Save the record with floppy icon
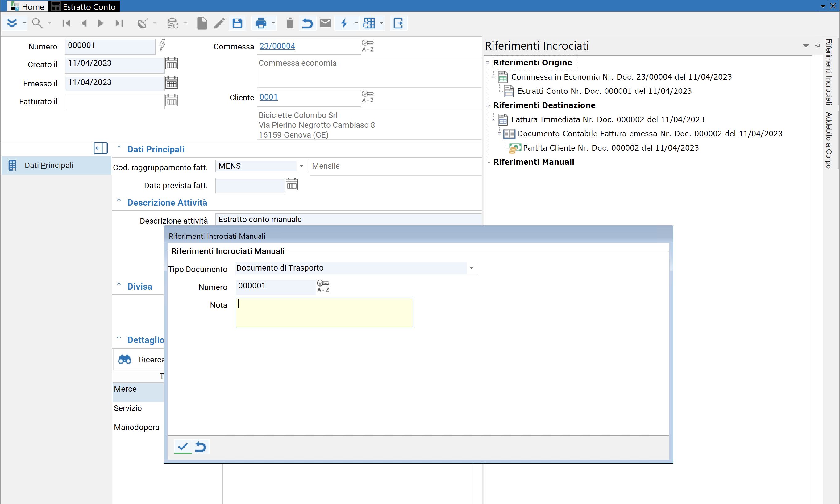The width and height of the screenshot is (840, 504). (x=237, y=23)
